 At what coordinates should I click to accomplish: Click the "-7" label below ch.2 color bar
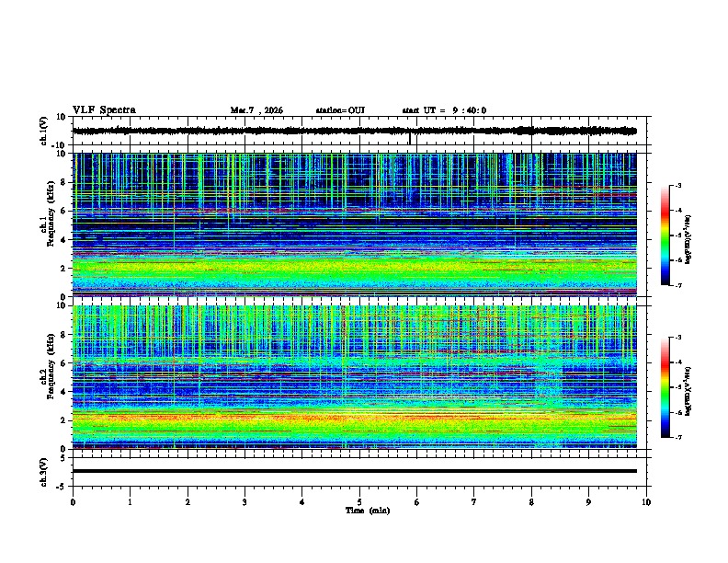(x=677, y=437)
